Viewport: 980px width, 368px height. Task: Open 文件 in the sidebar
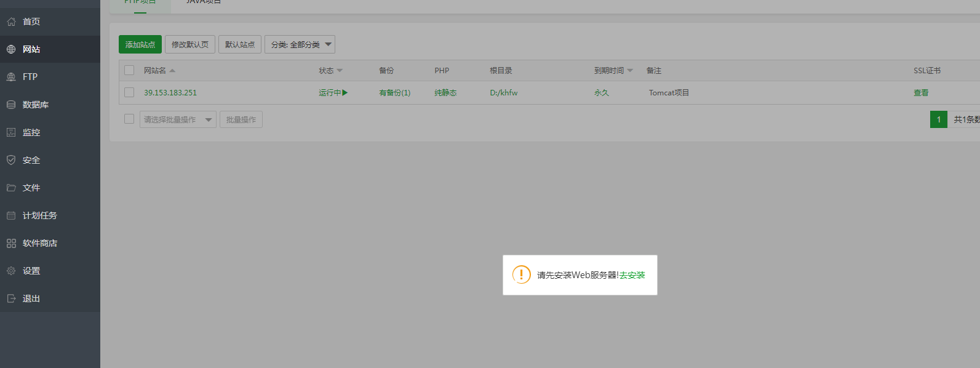coord(50,188)
